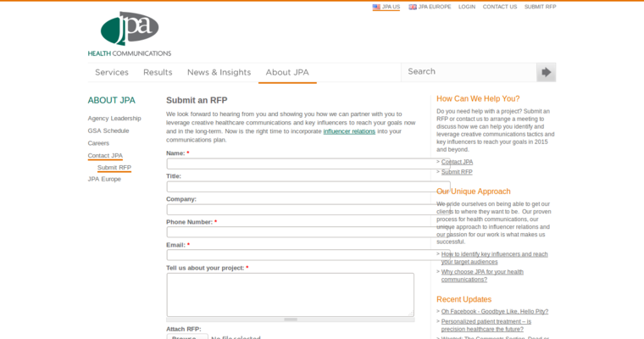Image resolution: width=644 pixels, height=339 pixels.
Task: Go to Contact Us in top bar
Action: click(499, 7)
